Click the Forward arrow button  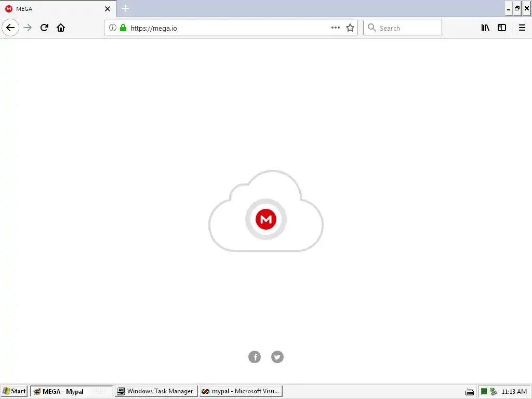28,28
